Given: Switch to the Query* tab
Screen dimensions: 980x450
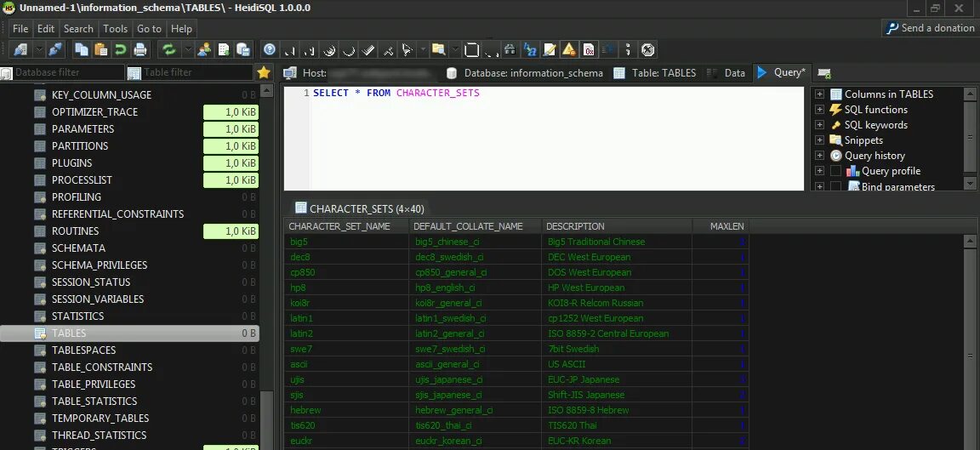Looking at the screenshot, I should click(x=783, y=72).
